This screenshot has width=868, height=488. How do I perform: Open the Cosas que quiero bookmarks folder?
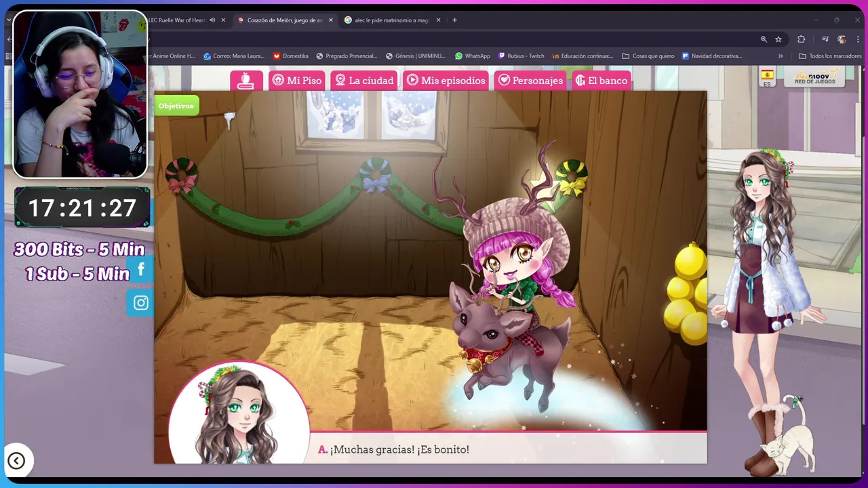(x=648, y=56)
